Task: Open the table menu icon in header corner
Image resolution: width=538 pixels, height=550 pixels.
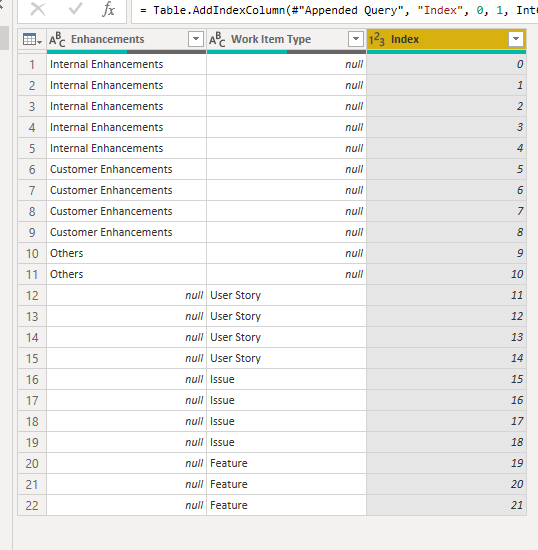Action: point(32,39)
